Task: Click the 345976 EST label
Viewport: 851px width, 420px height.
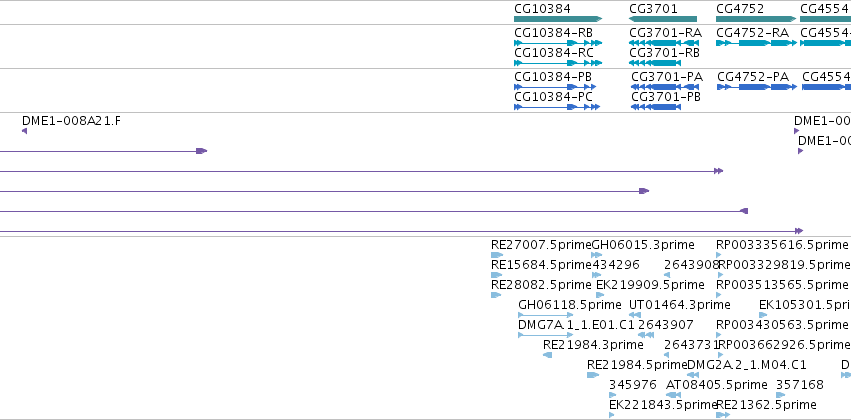Action: click(x=633, y=384)
